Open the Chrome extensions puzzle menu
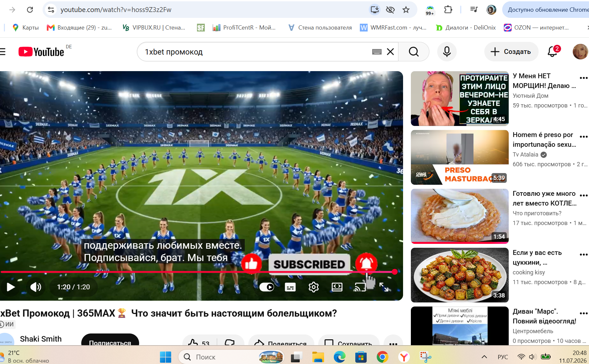 pyautogui.click(x=448, y=10)
